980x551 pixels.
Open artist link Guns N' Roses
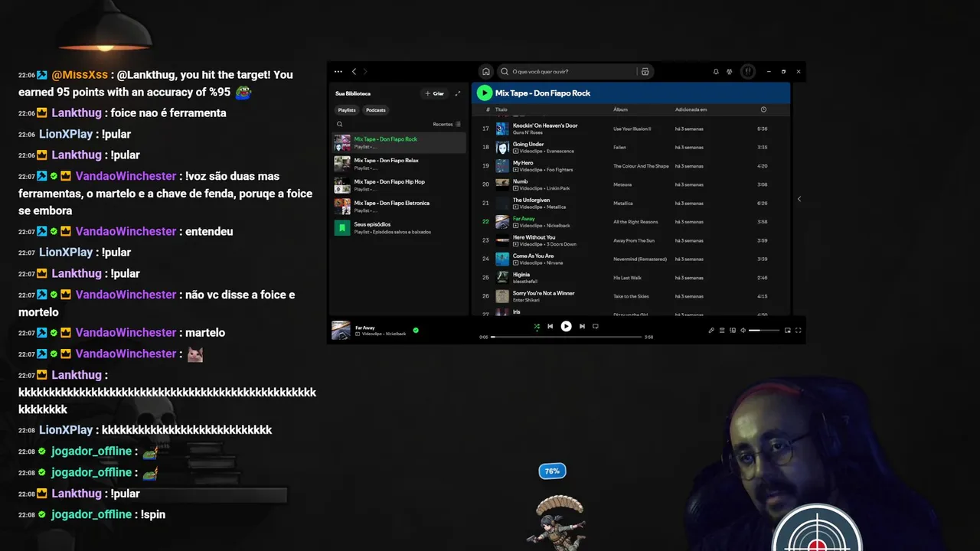tap(528, 132)
